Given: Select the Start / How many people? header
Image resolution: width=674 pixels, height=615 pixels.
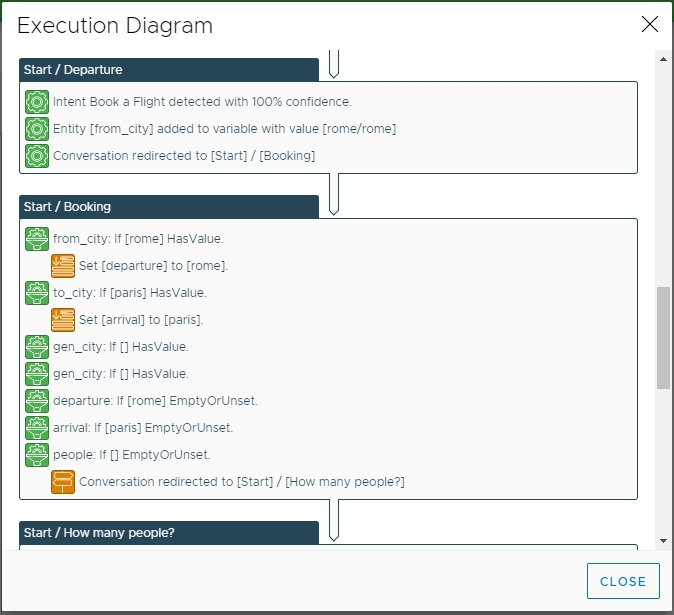Looking at the screenshot, I should coord(168,532).
